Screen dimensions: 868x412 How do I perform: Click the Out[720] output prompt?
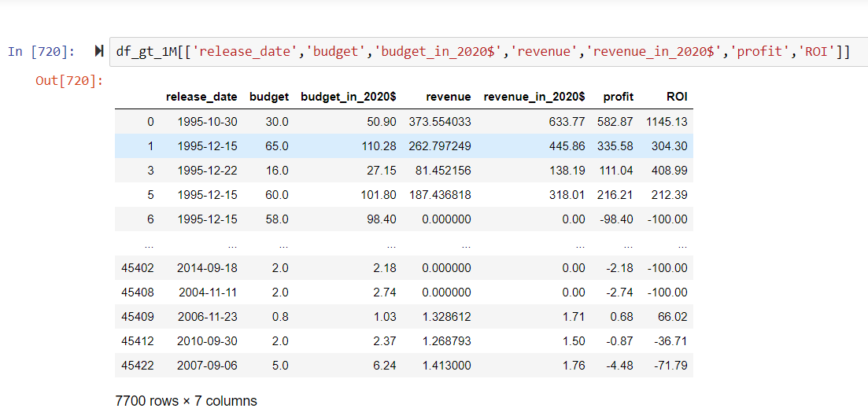(69, 81)
